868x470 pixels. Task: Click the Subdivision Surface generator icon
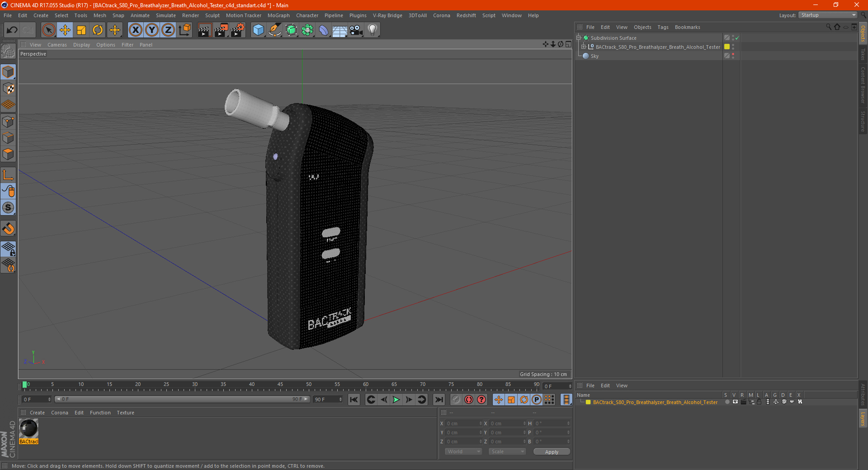(291, 30)
